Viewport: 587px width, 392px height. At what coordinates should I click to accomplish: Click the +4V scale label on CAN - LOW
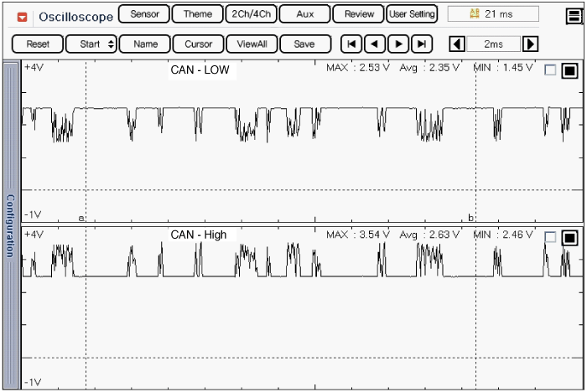(34, 68)
